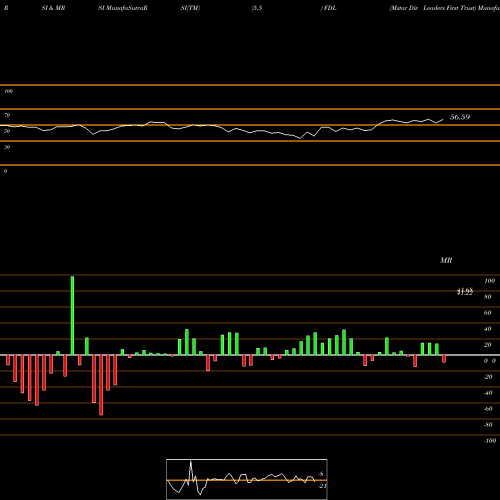Click the 'SI MunafaSutraR' header text
The height and width of the screenshot is (500, 500).
pos(123,8)
